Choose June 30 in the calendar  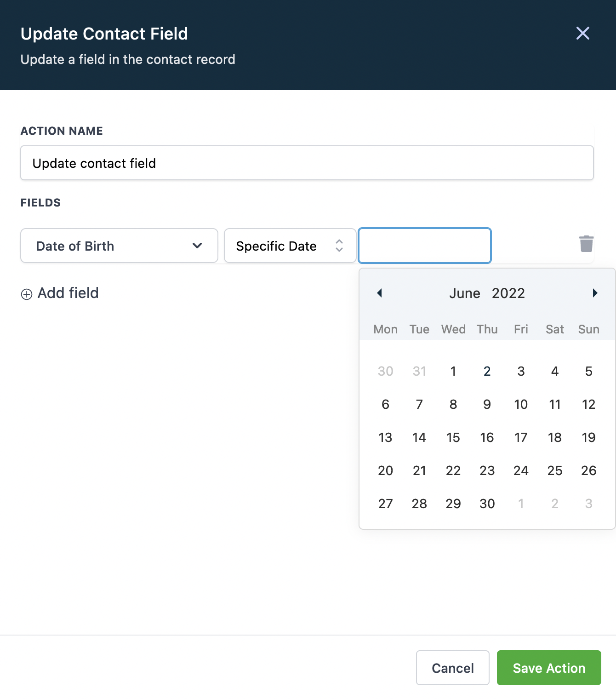(x=487, y=504)
